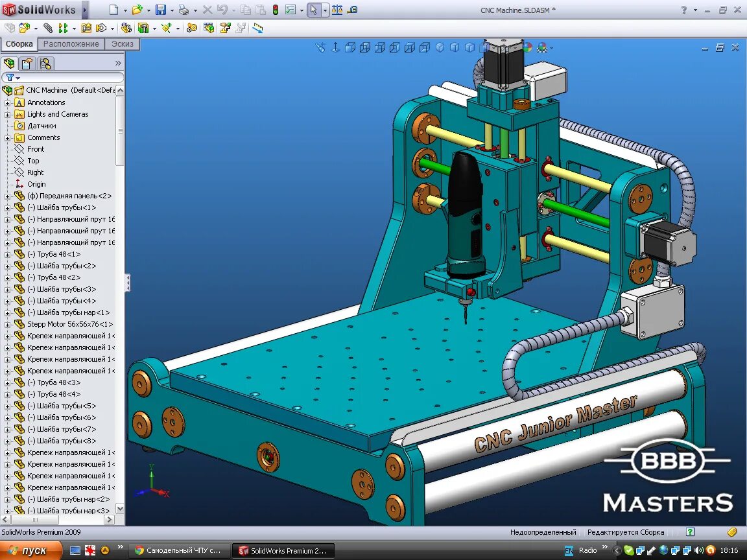747x560 pixels.
Task: Open Apply Scene icon dropdown in viewport
Action: 552,48
